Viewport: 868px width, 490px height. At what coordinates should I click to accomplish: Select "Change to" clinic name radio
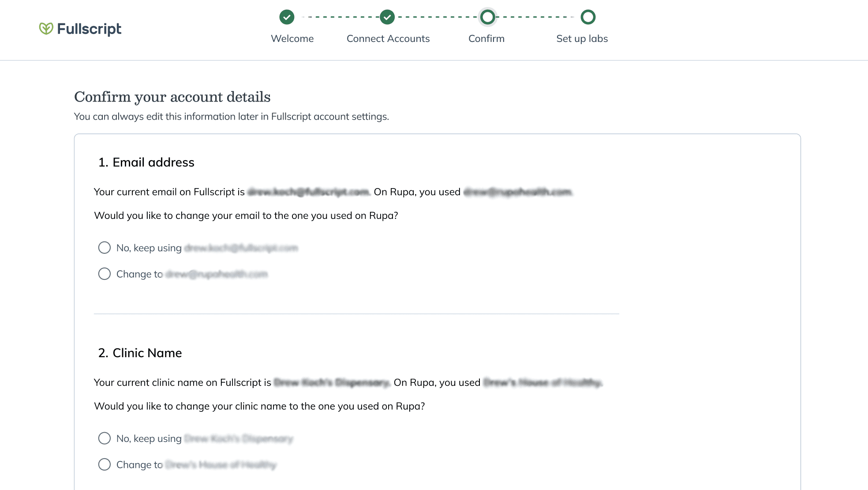point(105,464)
